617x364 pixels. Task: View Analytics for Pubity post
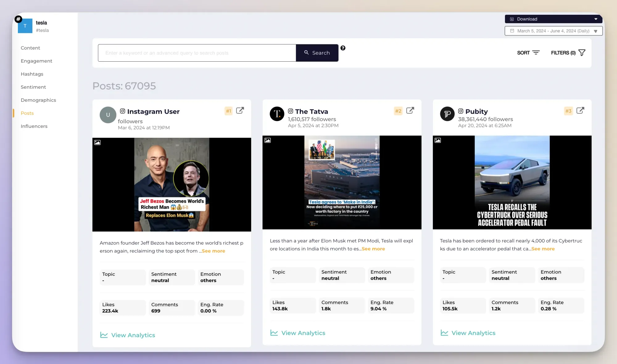click(468, 333)
